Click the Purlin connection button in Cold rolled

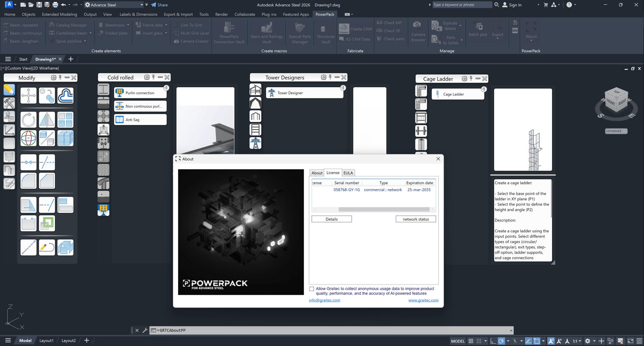tap(140, 93)
